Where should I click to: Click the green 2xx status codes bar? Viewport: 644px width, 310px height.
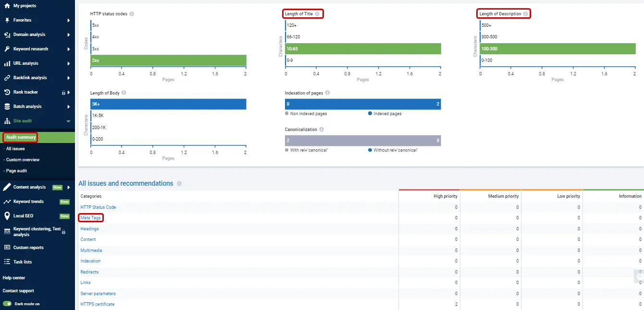(x=169, y=60)
